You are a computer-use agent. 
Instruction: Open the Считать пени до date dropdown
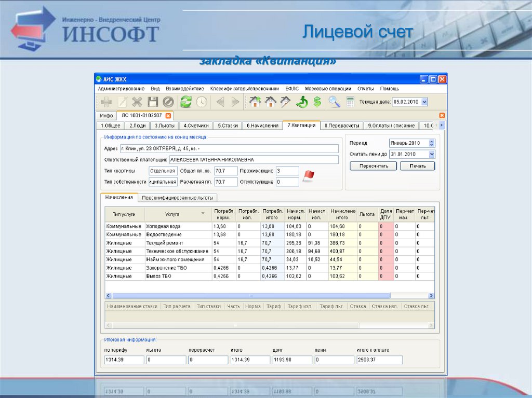[x=432, y=154]
